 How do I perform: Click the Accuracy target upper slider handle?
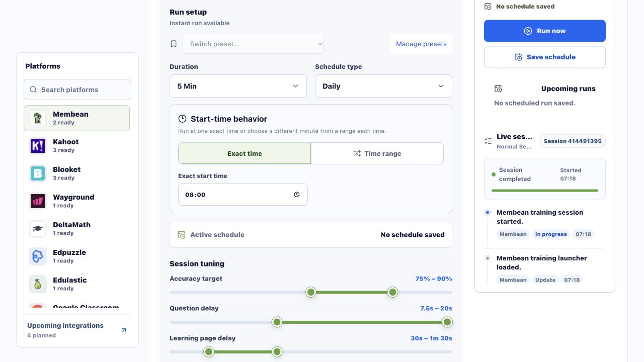coord(393,292)
